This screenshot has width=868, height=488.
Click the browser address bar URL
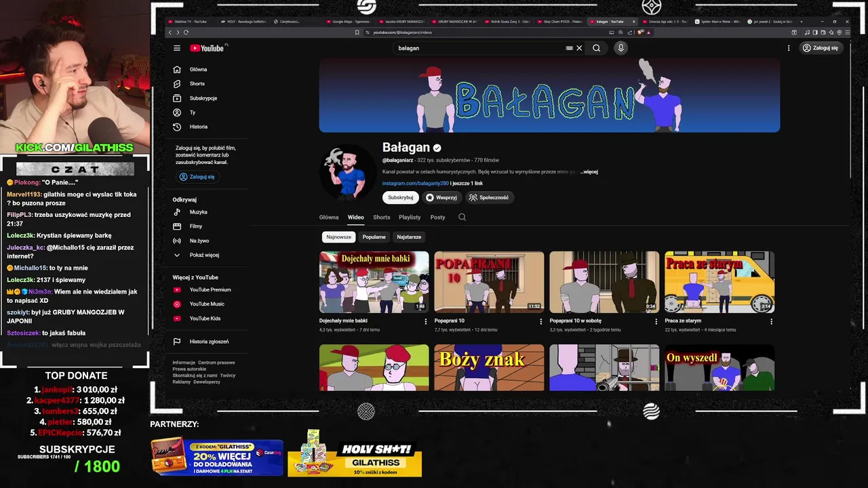click(402, 32)
